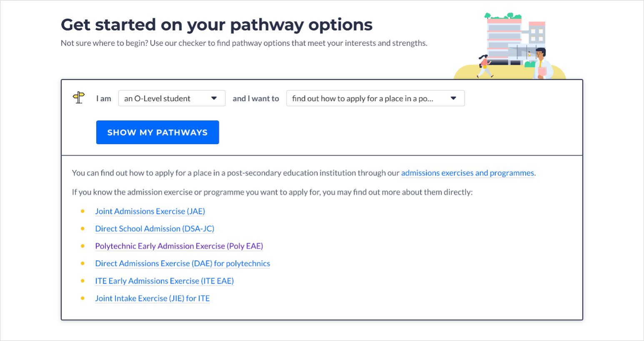
Task: Open the admissions exercises and programmes link
Action: [467, 173]
